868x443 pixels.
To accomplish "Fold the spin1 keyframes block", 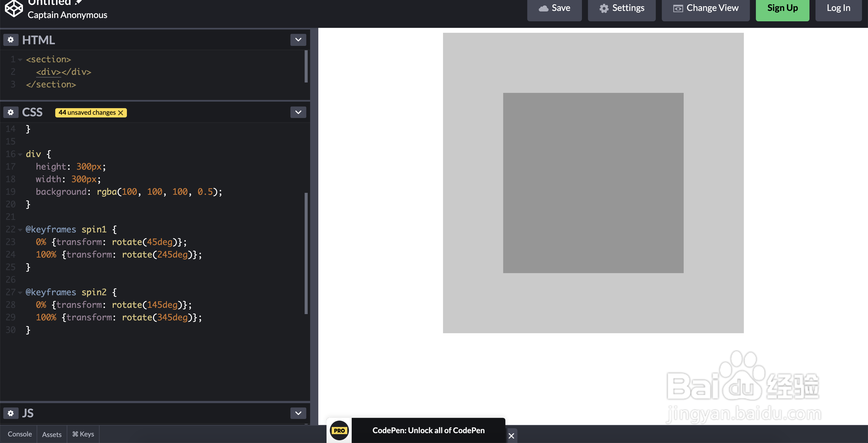I will (x=20, y=230).
